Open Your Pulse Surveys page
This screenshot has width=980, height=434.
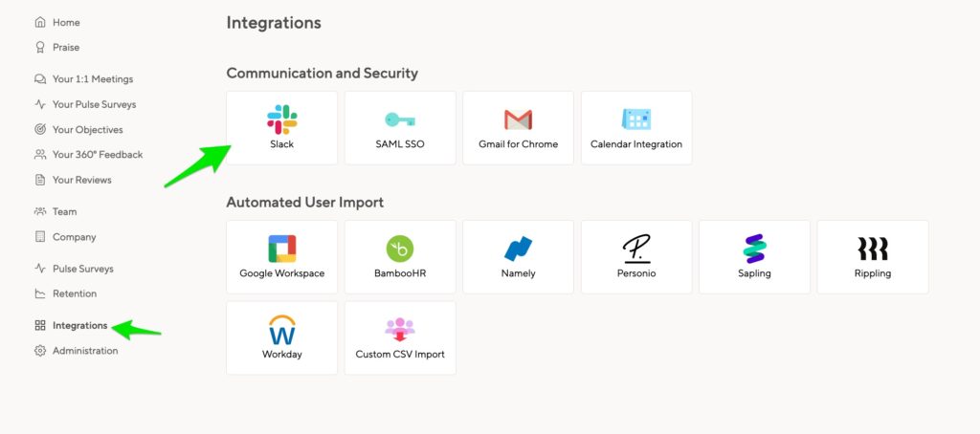pyautogui.click(x=95, y=104)
